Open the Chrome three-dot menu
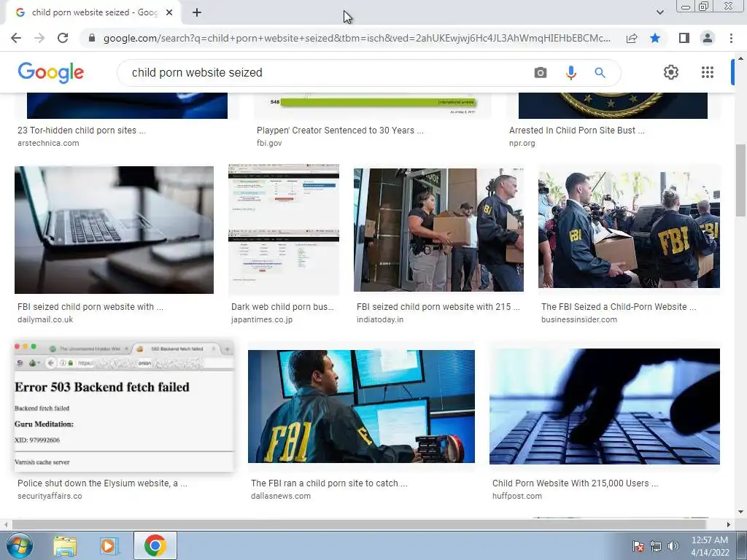Screen dimensions: 747x560 (731, 38)
